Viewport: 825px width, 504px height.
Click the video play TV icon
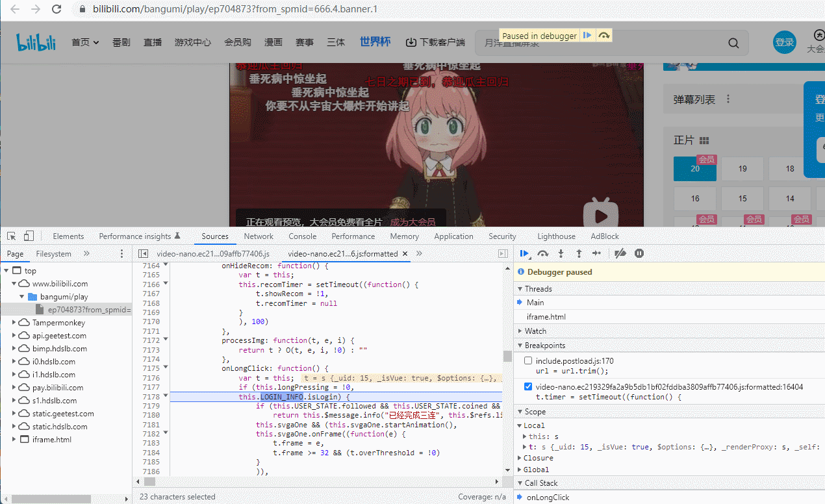(x=600, y=213)
